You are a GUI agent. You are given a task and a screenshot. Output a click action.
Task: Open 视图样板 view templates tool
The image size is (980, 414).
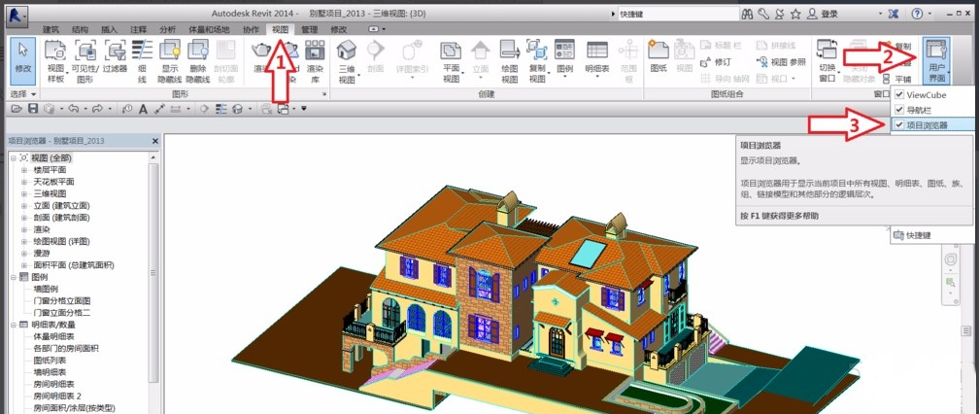click(55, 60)
